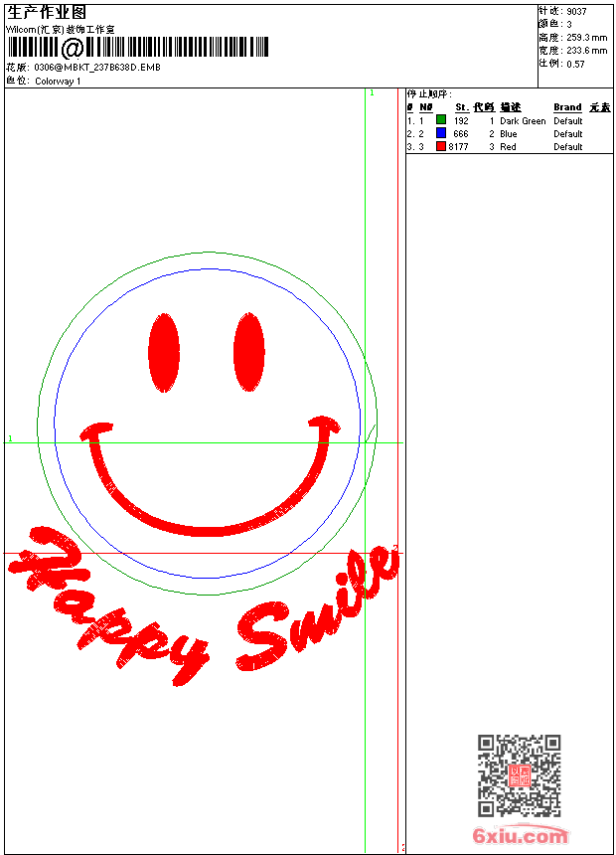Click the Dark Green color swatch

point(441,120)
